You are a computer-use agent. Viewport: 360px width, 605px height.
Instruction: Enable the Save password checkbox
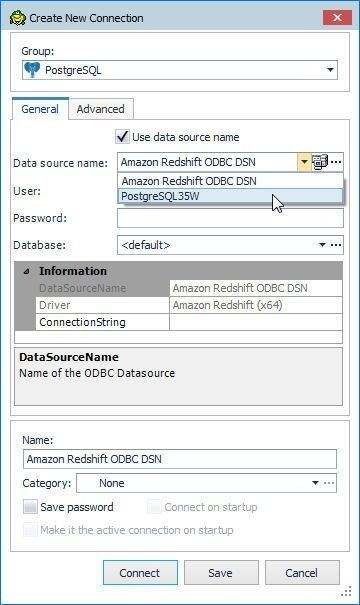(x=30, y=507)
